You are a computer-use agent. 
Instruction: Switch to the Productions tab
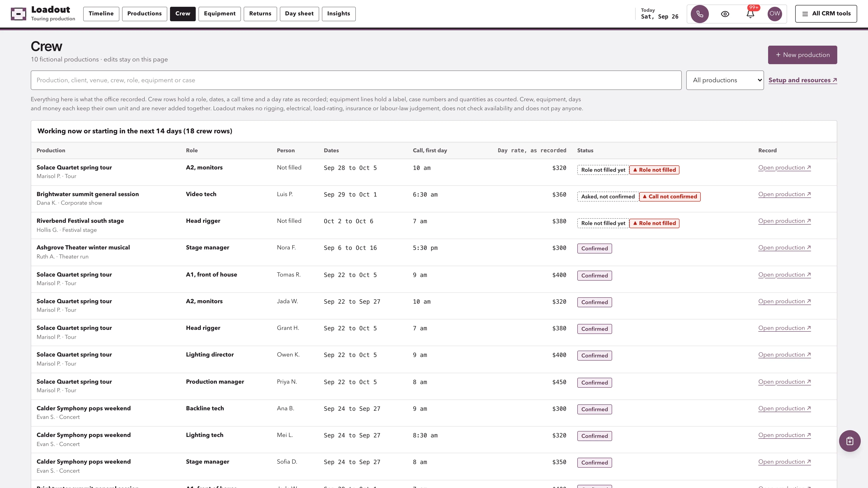click(144, 14)
